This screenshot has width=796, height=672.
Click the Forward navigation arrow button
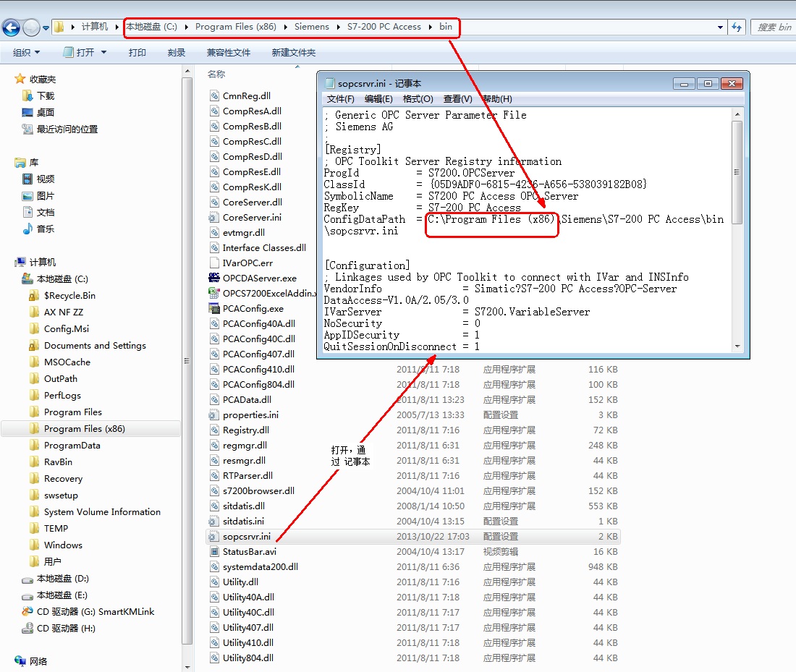(31, 27)
